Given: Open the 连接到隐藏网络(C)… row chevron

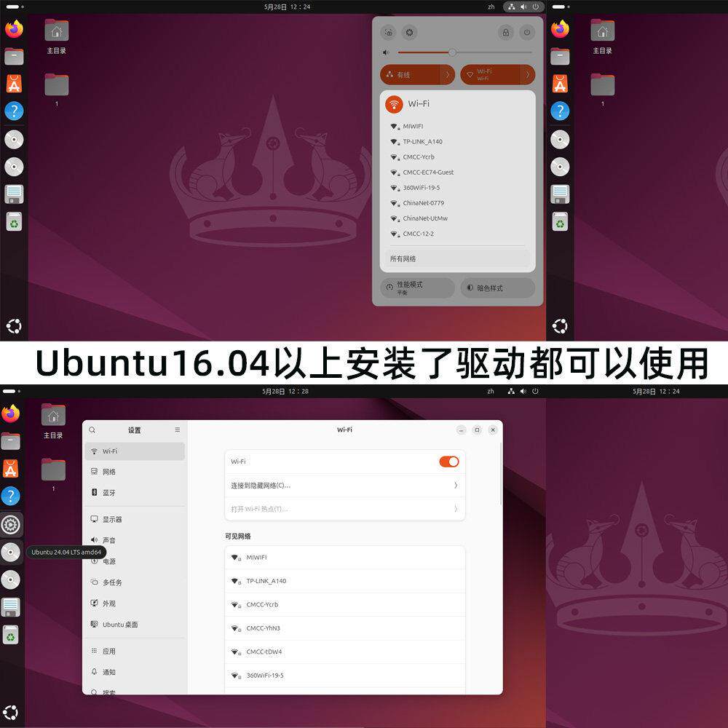Looking at the screenshot, I should point(456,485).
